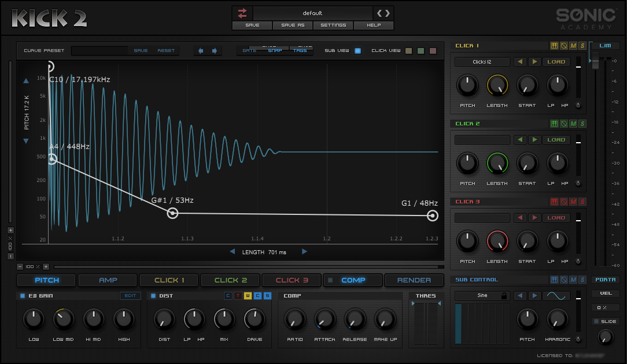The width and height of the screenshot is (627, 364).
Task: Click the olive Click View swatch
Action: (408, 51)
